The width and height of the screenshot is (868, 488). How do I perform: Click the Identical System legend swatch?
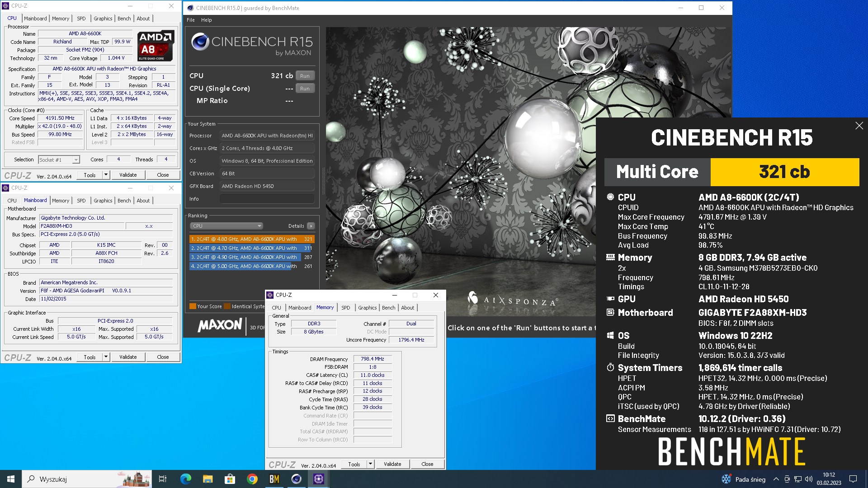pyautogui.click(x=227, y=306)
